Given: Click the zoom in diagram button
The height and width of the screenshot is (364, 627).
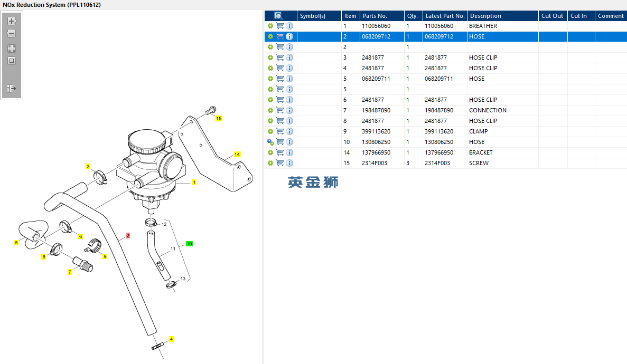Looking at the screenshot, I should [x=12, y=22].
